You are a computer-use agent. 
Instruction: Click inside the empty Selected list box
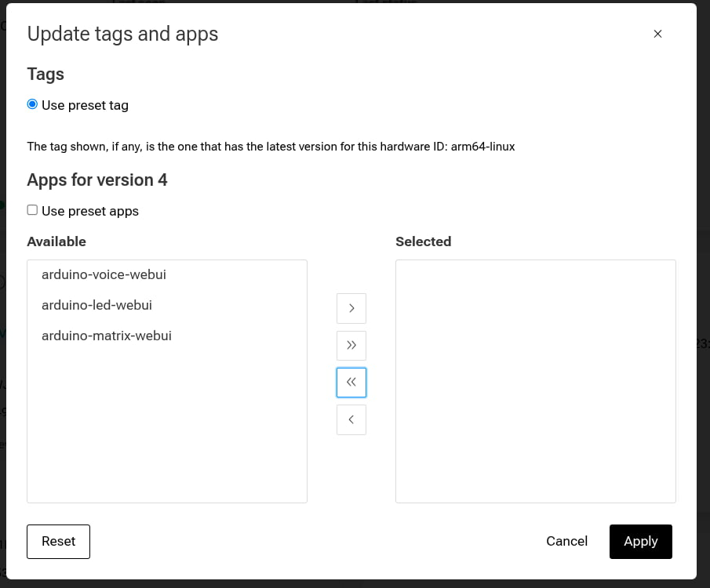[535, 381]
